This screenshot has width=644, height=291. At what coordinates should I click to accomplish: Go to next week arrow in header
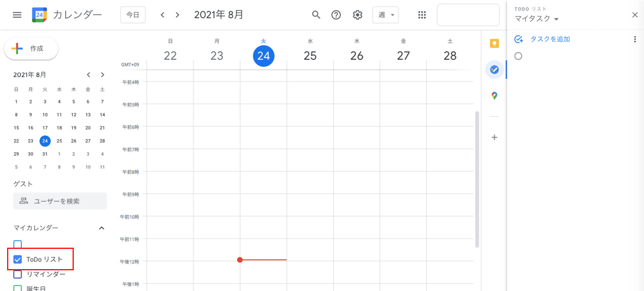[x=178, y=15]
